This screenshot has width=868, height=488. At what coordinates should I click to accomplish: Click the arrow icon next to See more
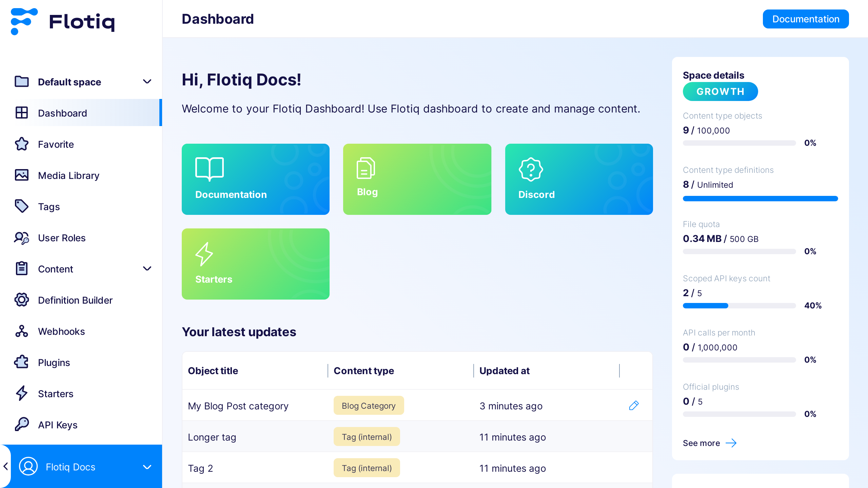(x=731, y=443)
